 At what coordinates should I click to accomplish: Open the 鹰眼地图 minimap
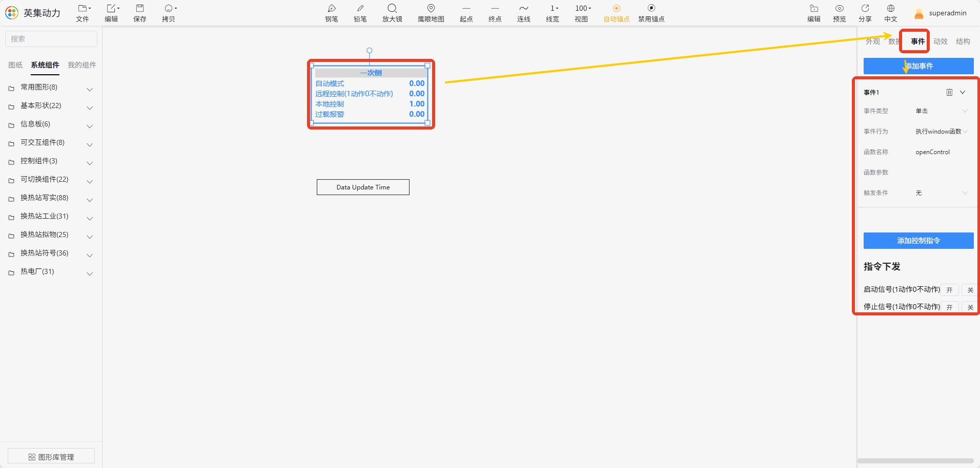point(431,13)
